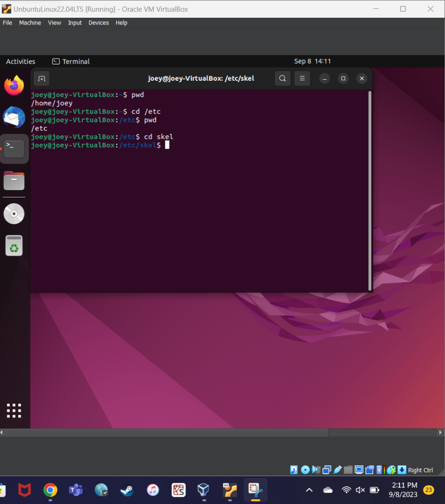Select the Snipping Tool taskbar icon
Image resolution: width=445 pixels, height=504 pixels.
point(256,490)
